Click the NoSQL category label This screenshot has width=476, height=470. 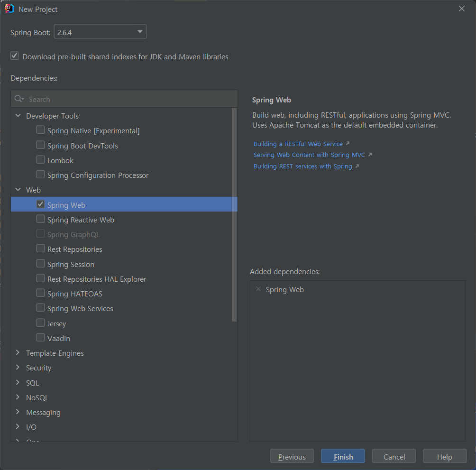coord(37,398)
